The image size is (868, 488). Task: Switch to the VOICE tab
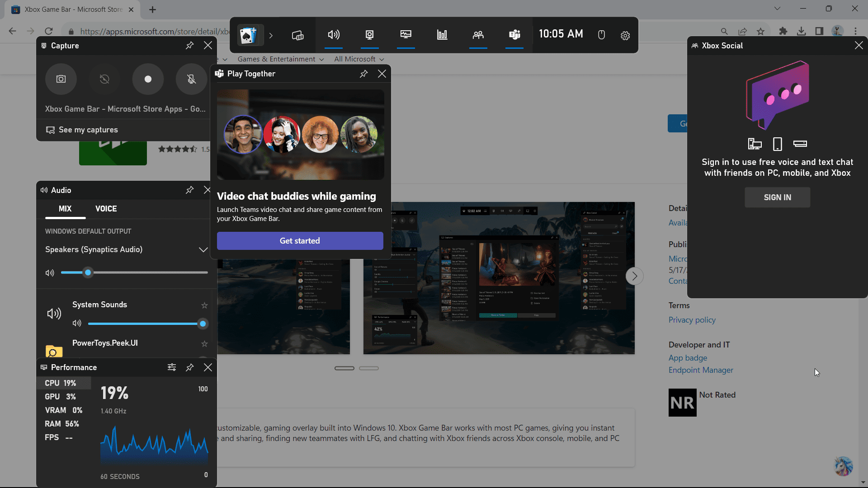pos(106,209)
